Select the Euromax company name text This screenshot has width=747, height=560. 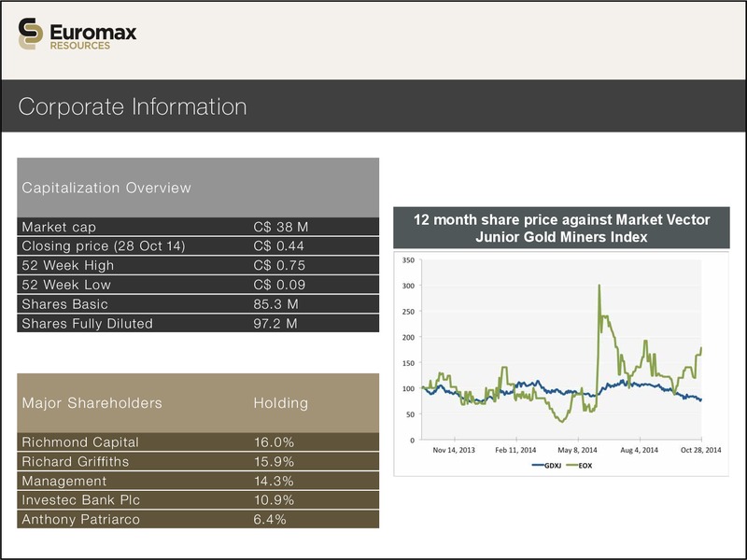coord(92,32)
